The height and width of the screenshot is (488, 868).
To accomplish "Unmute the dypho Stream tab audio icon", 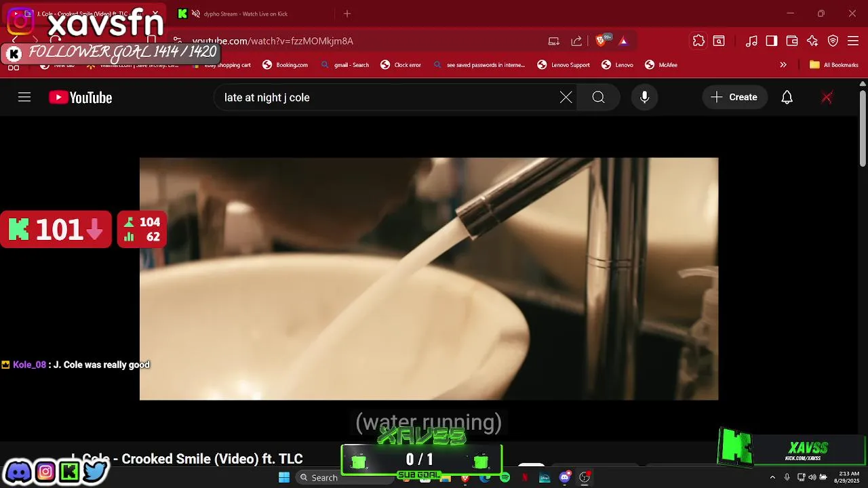I will pos(196,14).
